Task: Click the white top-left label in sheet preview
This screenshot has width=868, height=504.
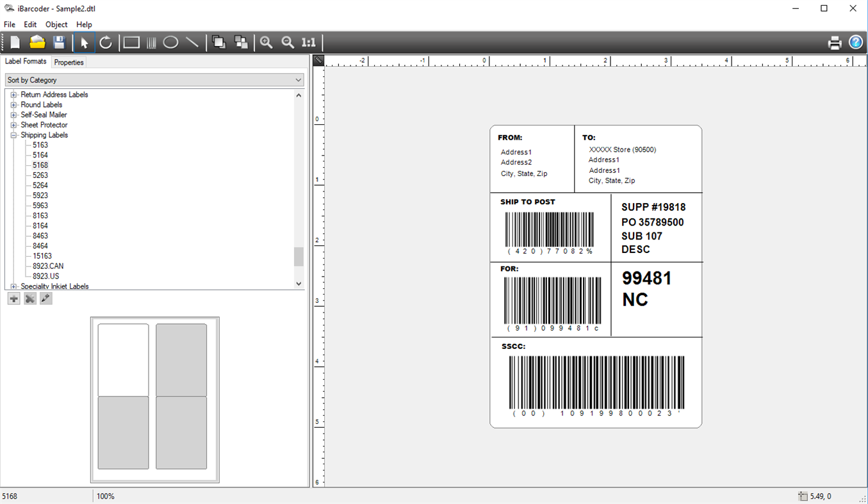Action: 123,360
